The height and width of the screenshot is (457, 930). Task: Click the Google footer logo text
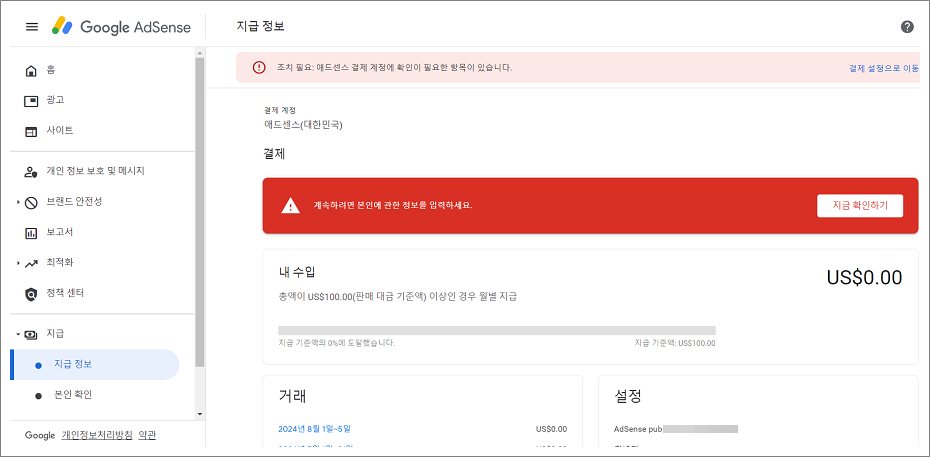coord(40,435)
